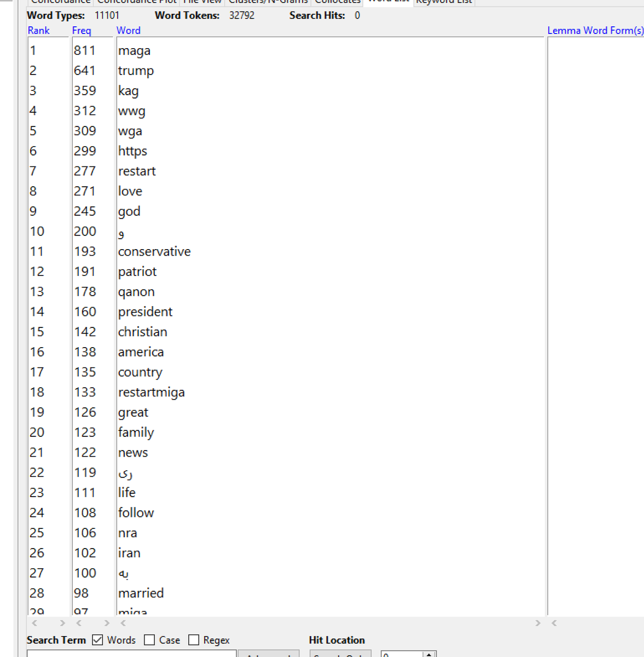
Task: Select the word 'wga'
Action: (130, 131)
